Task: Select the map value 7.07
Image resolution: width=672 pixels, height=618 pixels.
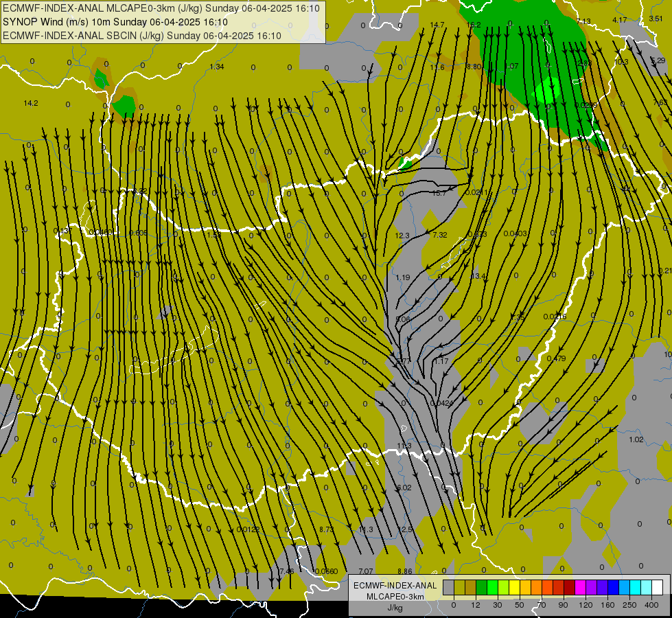Action: pyautogui.click(x=366, y=571)
